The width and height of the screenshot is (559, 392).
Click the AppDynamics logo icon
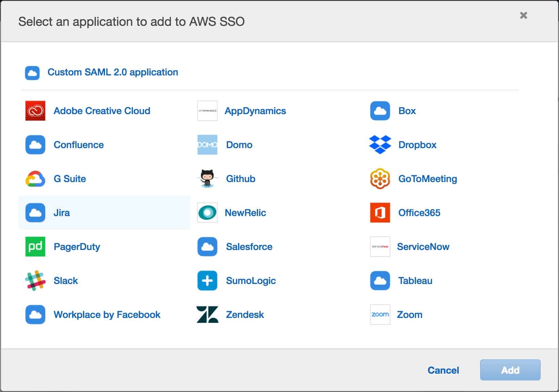[x=207, y=111]
